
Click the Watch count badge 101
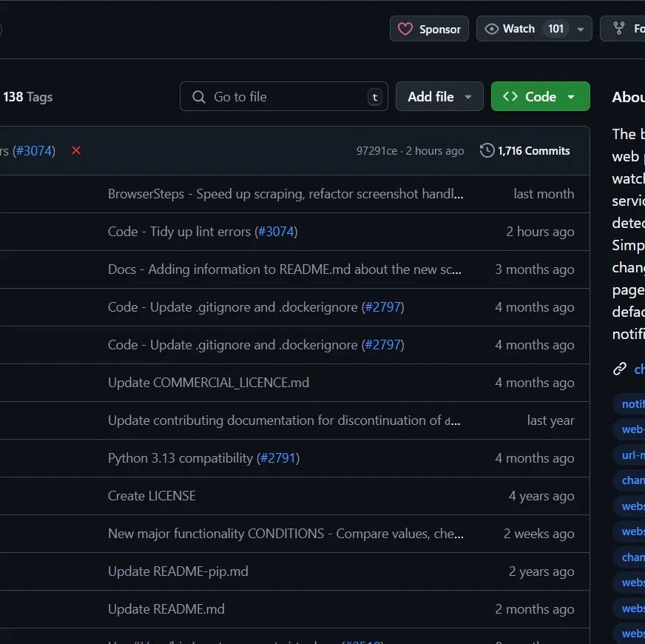pyautogui.click(x=555, y=29)
